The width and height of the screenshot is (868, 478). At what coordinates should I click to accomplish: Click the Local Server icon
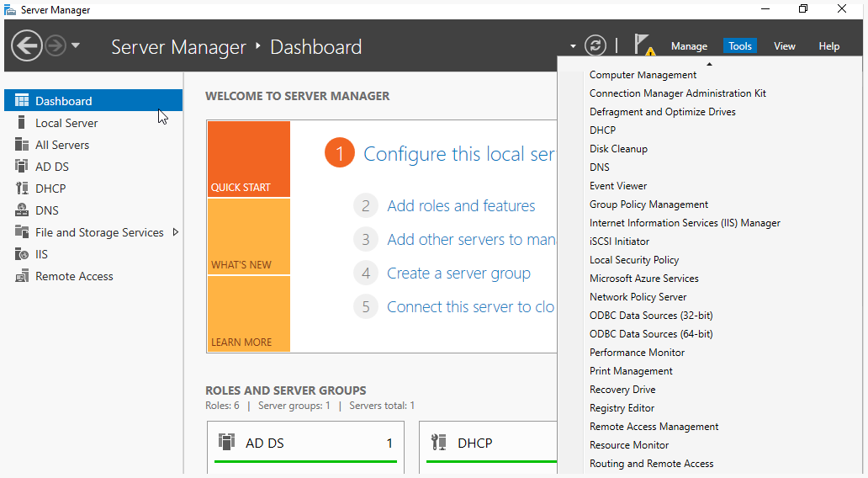22,122
